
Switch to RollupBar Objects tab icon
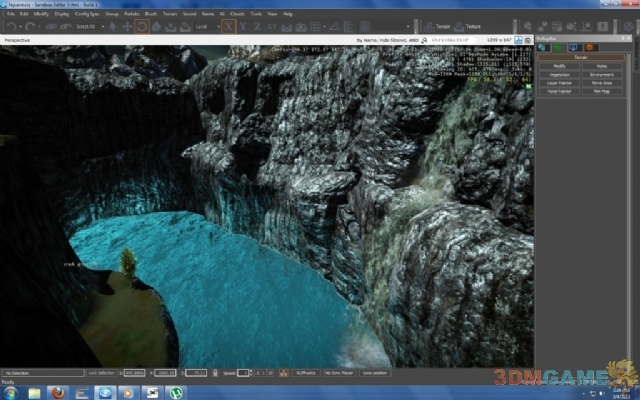pyautogui.click(x=542, y=48)
